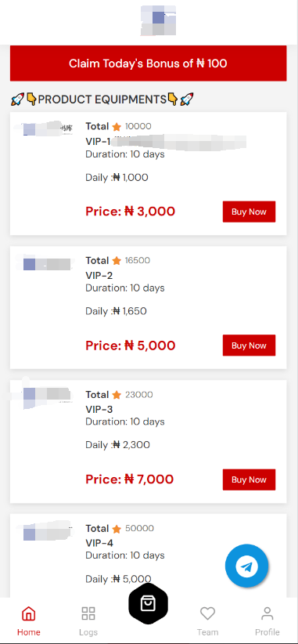Open the VIP-3 product thumbnail
298x644 pixels.
coord(41,394)
